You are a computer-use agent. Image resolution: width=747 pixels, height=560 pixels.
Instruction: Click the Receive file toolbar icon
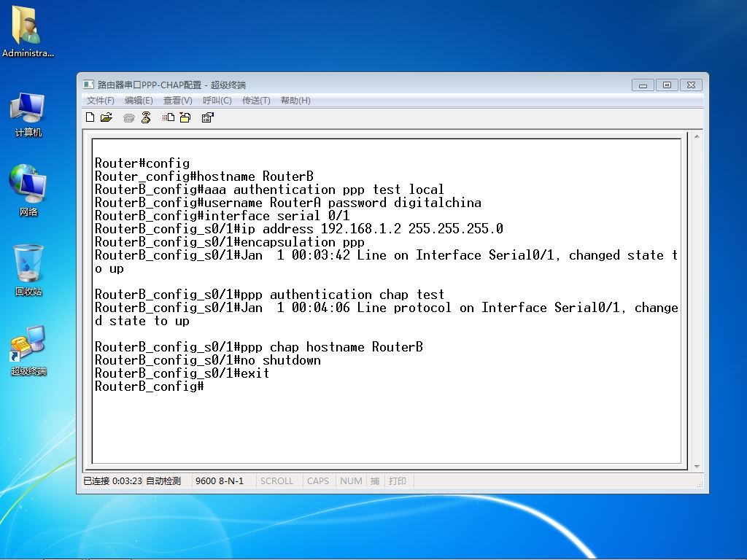pyautogui.click(x=185, y=117)
